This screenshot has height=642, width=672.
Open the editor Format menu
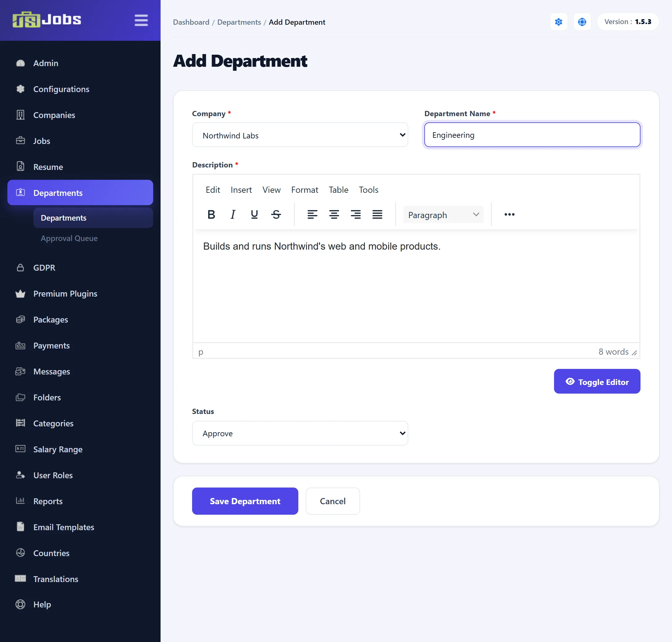pyautogui.click(x=304, y=190)
